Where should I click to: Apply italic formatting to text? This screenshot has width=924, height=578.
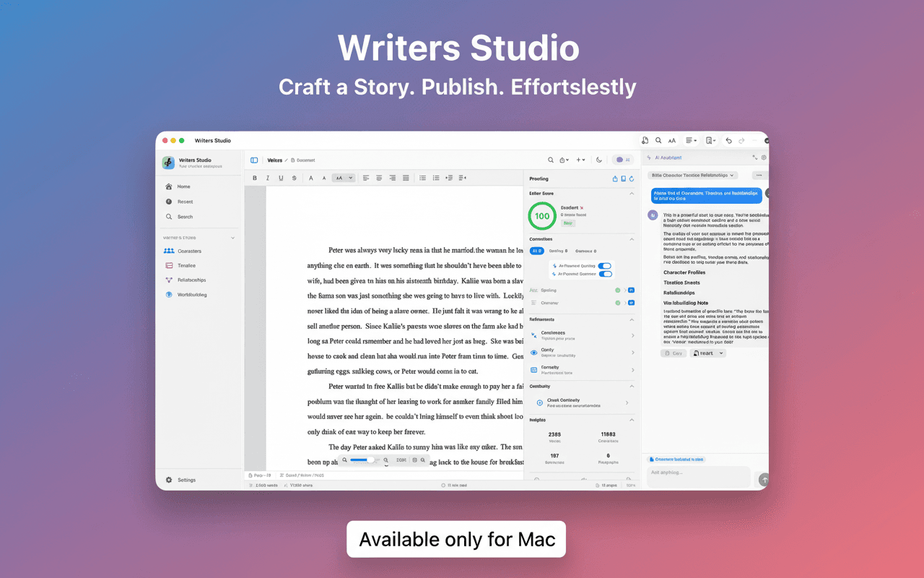pyautogui.click(x=268, y=178)
